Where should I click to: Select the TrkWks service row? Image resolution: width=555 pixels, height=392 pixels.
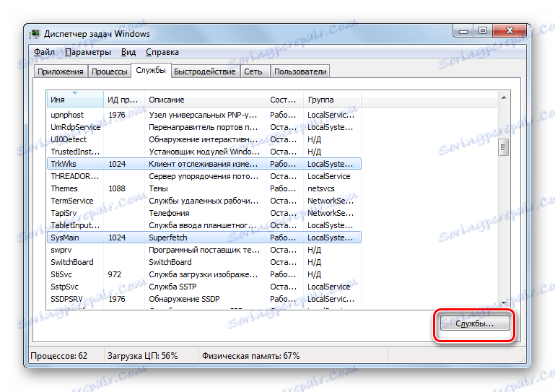[x=204, y=164]
